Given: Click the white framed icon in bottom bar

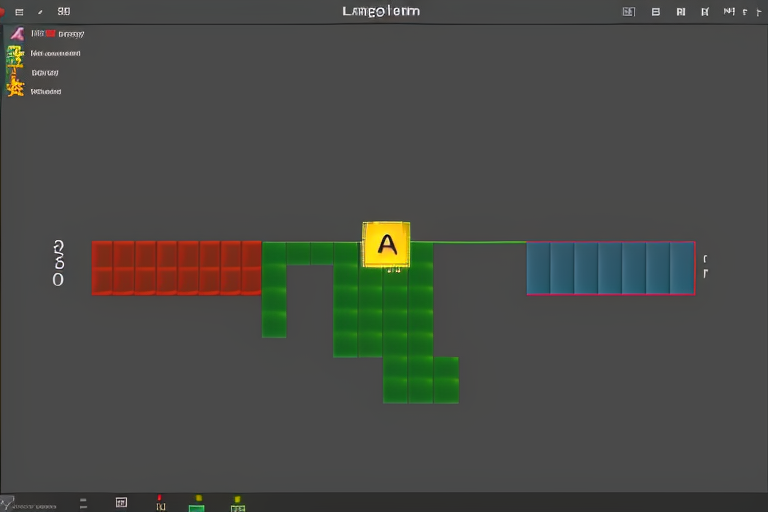Looking at the screenshot, I should 121,503.
